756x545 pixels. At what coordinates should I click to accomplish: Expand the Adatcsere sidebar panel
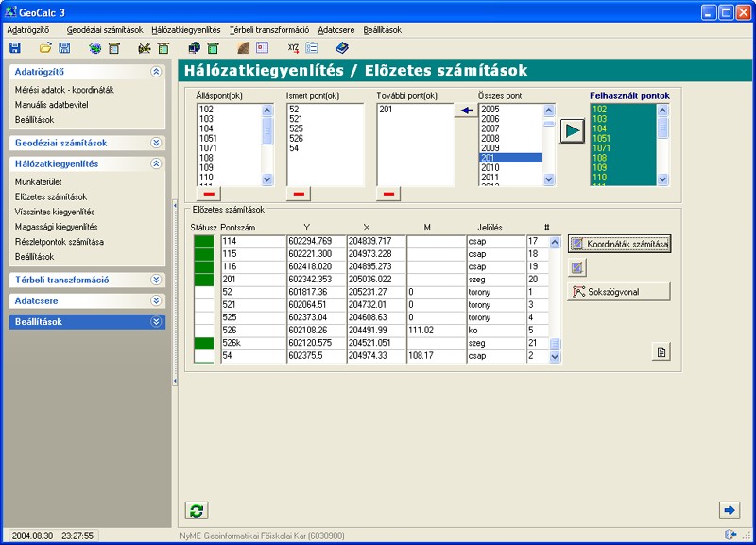tap(156, 300)
